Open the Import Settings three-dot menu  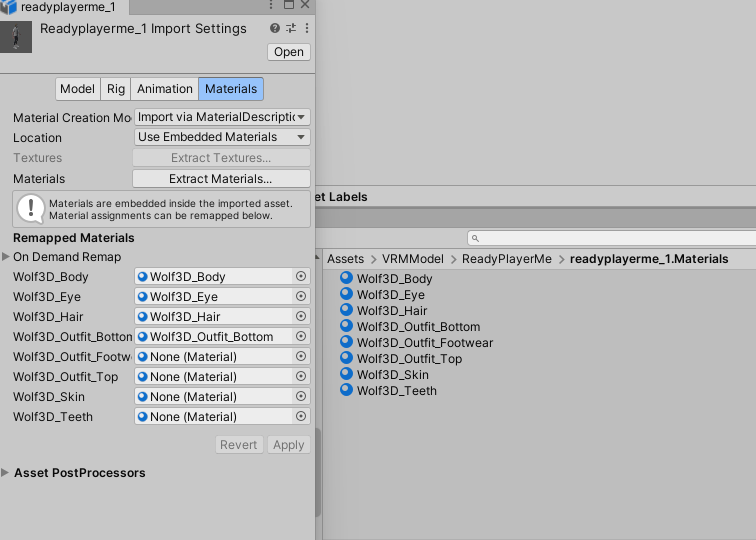click(307, 28)
